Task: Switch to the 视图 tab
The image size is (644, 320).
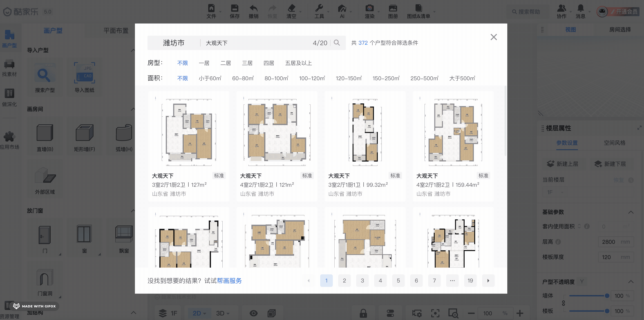Action: 570,29
